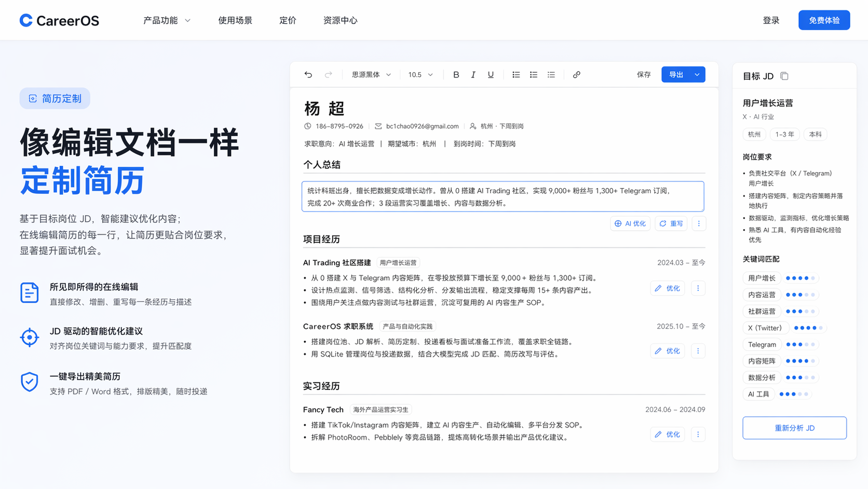Click the AI 优化 button under summary
This screenshot has width=868, height=489.
pos(630,223)
